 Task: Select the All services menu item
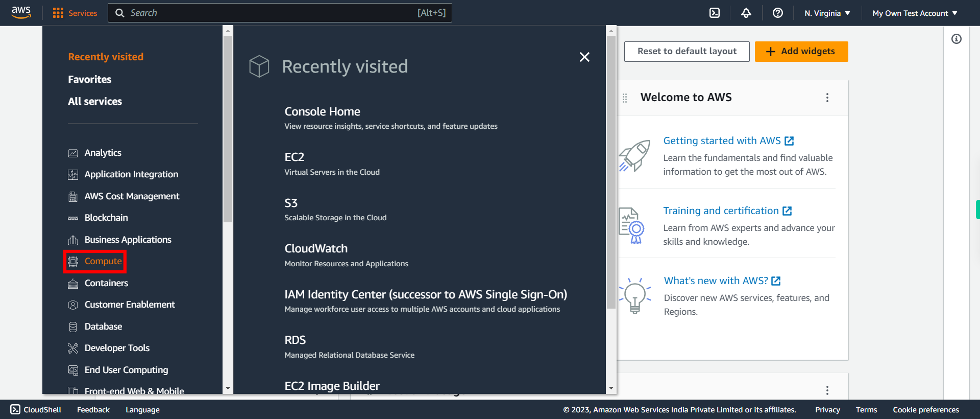(95, 101)
